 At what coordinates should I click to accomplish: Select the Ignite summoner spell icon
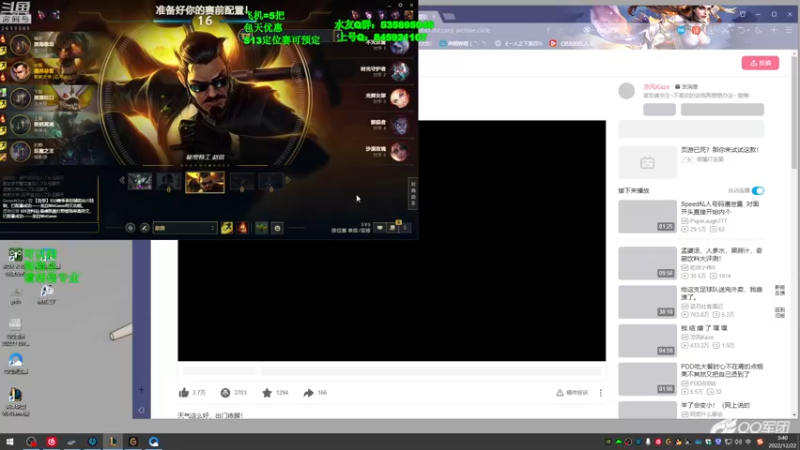(243, 228)
